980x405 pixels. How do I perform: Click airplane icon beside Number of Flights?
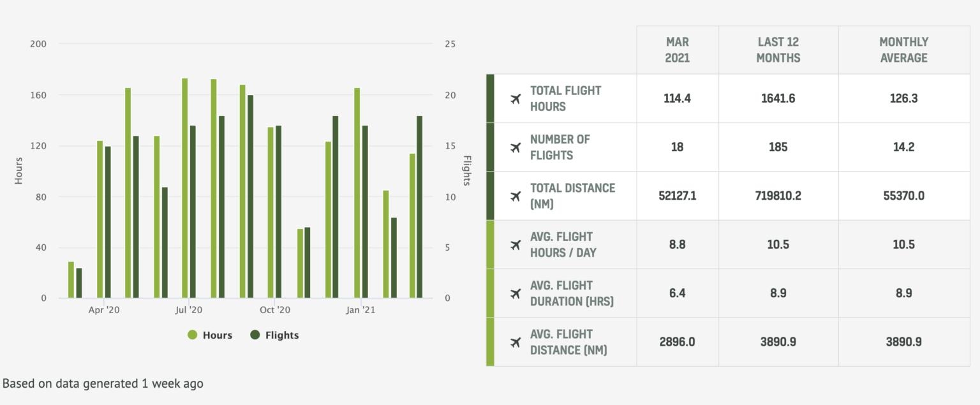516,147
